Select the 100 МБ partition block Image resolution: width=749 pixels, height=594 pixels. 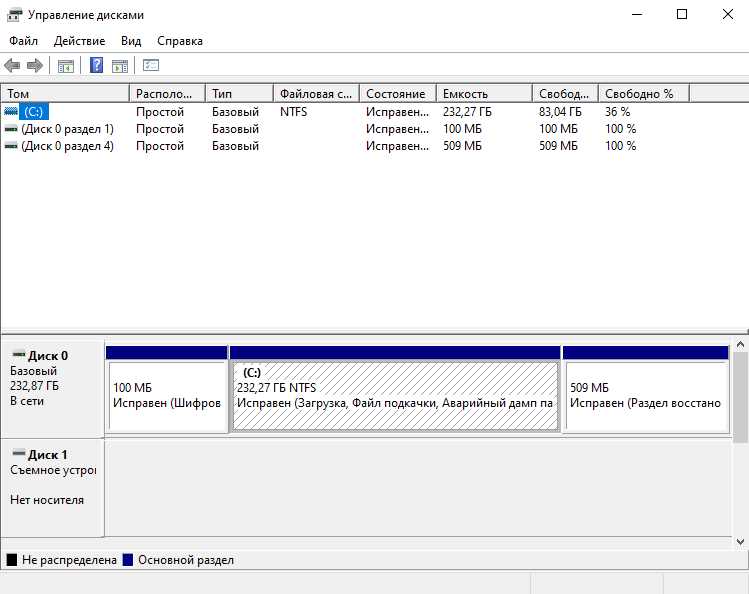167,389
